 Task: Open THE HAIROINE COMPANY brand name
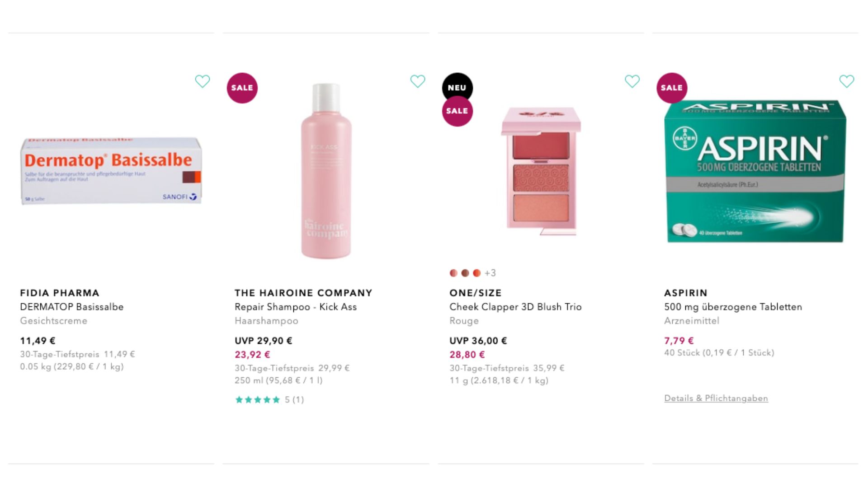[303, 293]
